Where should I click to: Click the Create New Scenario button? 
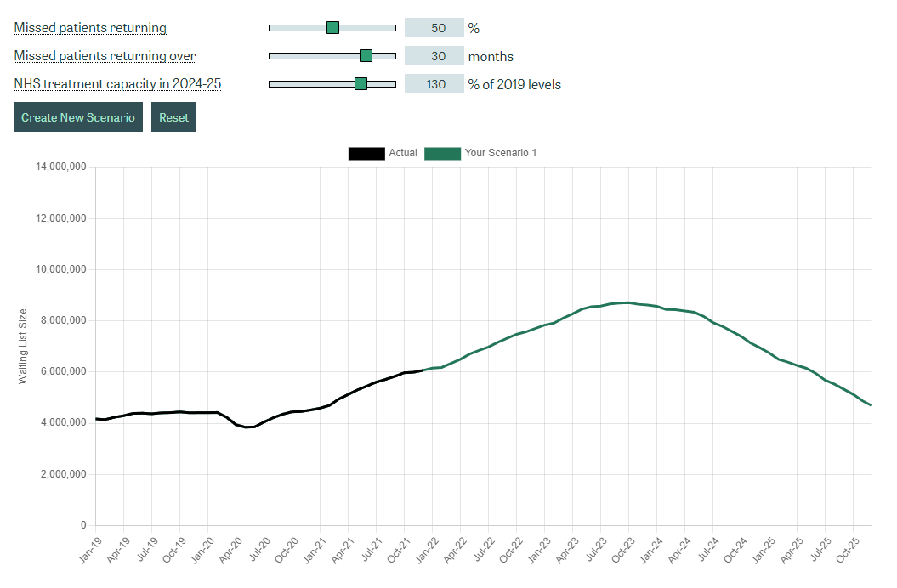(x=78, y=117)
